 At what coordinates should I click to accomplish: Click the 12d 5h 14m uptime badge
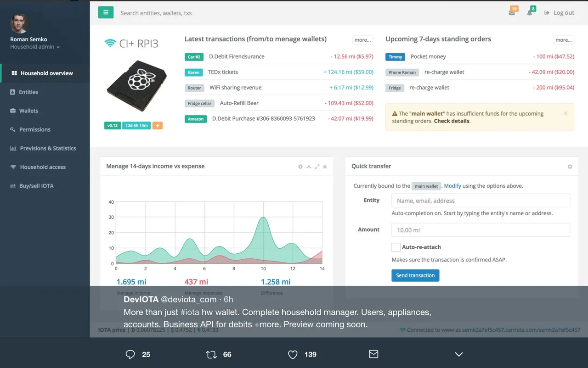pos(136,125)
